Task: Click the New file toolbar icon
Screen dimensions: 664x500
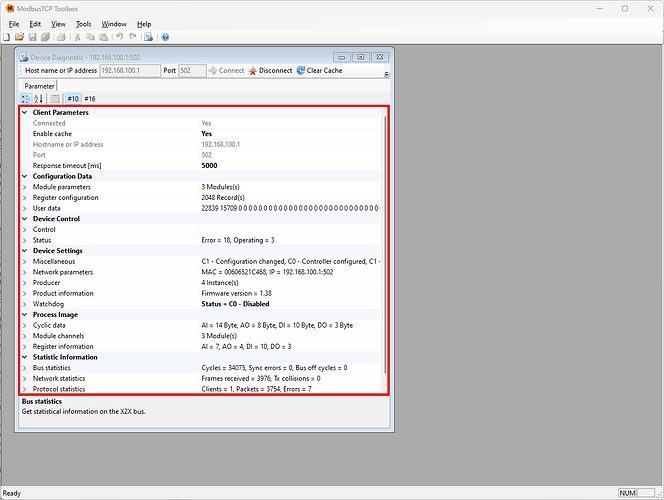Action: pyautogui.click(x=6, y=37)
